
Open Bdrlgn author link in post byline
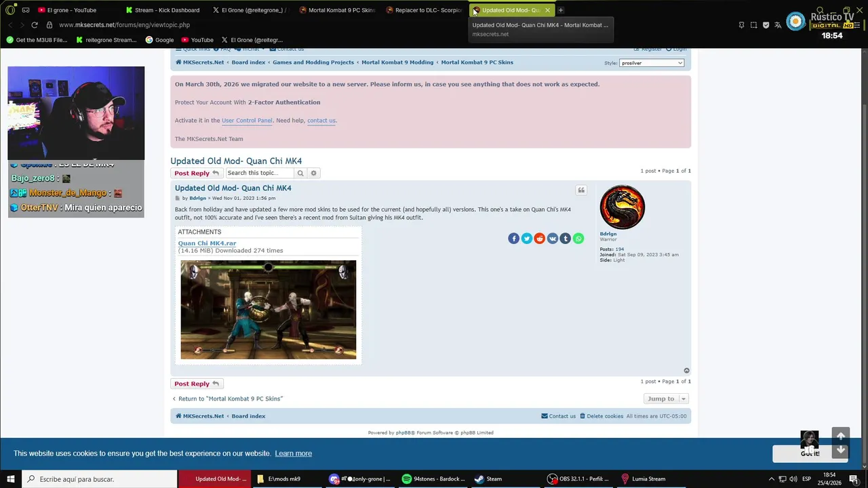[x=197, y=199]
